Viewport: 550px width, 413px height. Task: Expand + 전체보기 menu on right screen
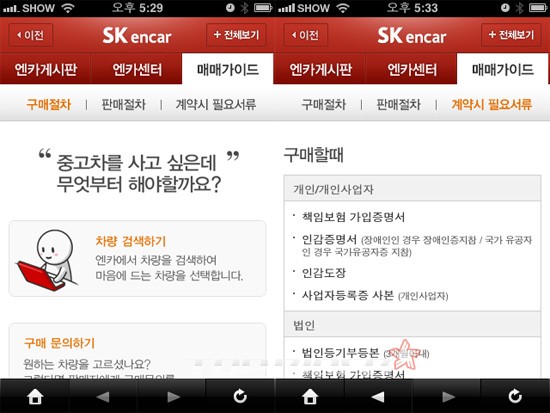(511, 35)
